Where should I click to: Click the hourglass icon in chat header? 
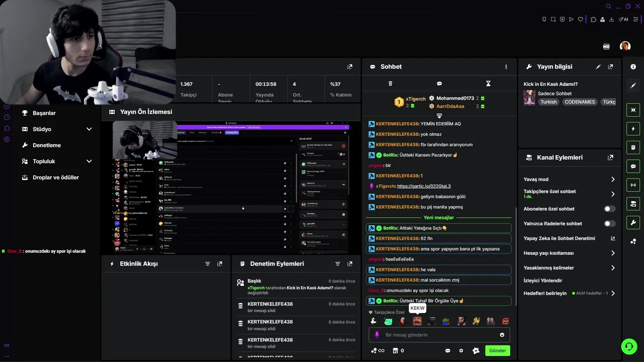tap(488, 83)
